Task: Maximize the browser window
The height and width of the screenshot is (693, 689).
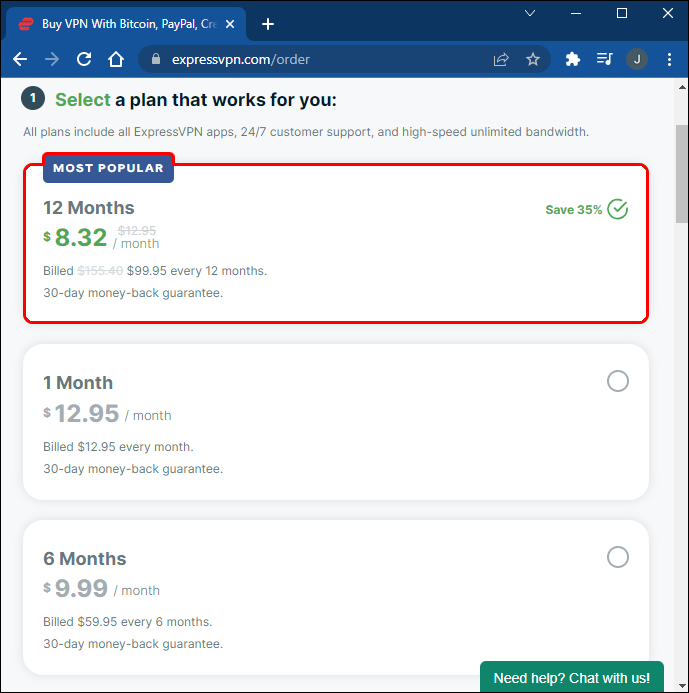Action: tap(622, 13)
